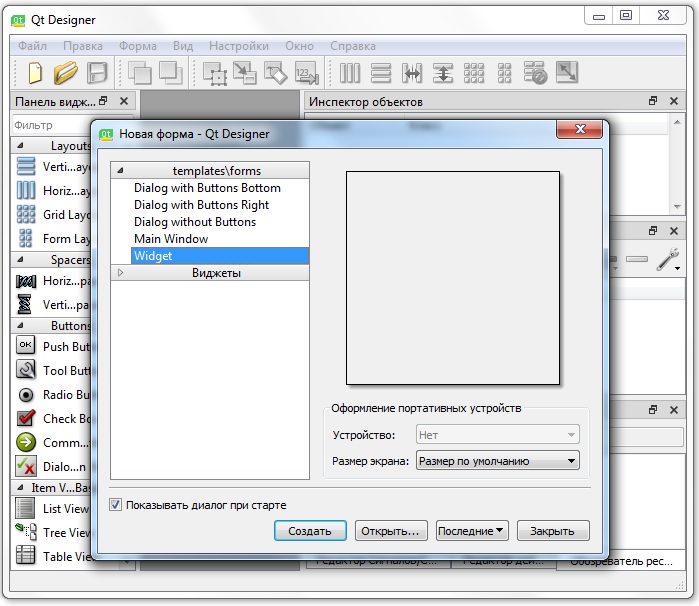Select 'Dialog with Buttons Right' template
Image resolution: width=699 pixels, height=606 pixels.
(201, 205)
